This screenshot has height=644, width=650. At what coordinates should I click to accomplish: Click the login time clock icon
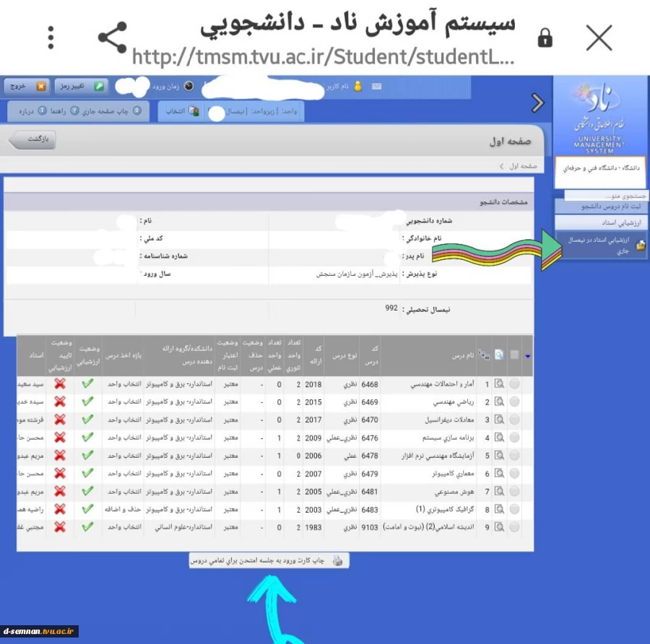point(188,86)
